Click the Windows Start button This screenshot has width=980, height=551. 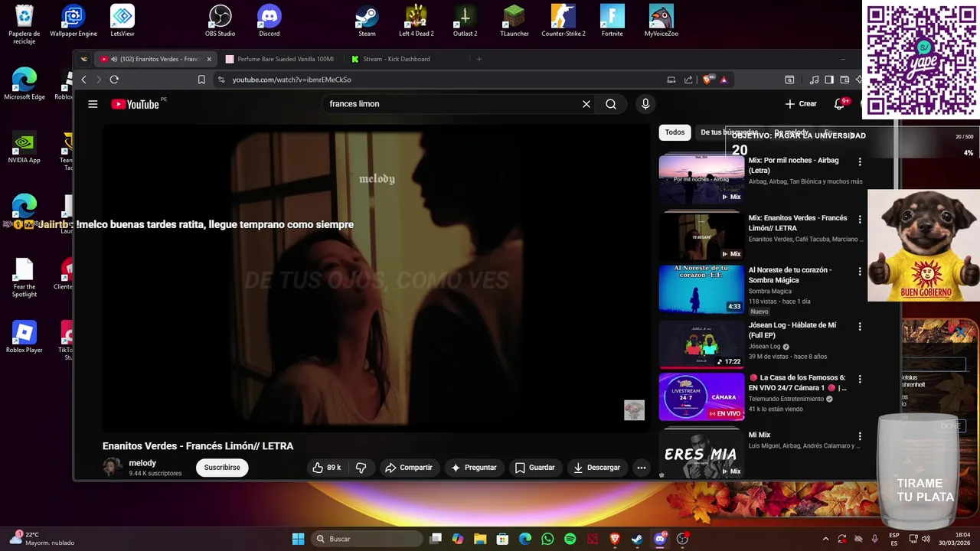pyautogui.click(x=299, y=539)
